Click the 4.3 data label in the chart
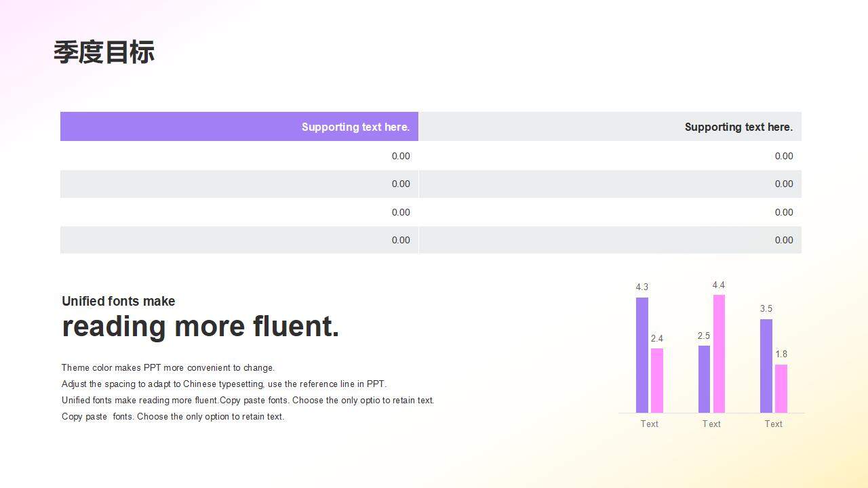The width and height of the screenshot is (868, 488). click(642, 287)
